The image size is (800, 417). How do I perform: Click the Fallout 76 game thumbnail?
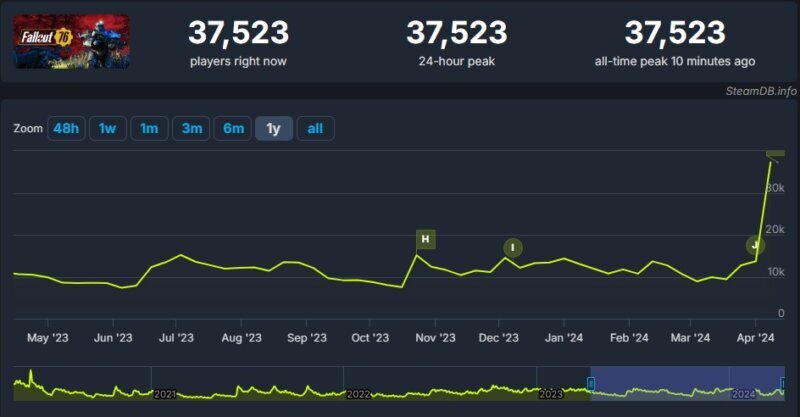[x=72, y=41]
